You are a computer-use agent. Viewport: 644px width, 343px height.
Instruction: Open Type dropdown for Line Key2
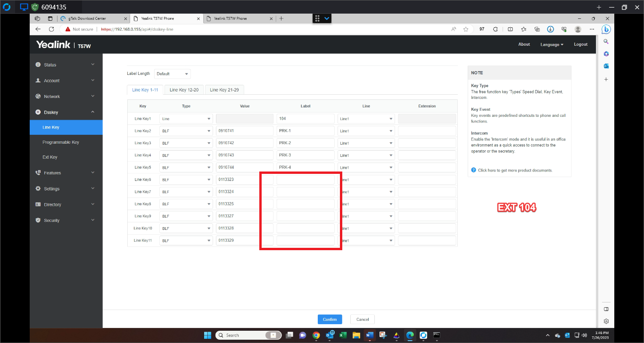click(186, 131)
